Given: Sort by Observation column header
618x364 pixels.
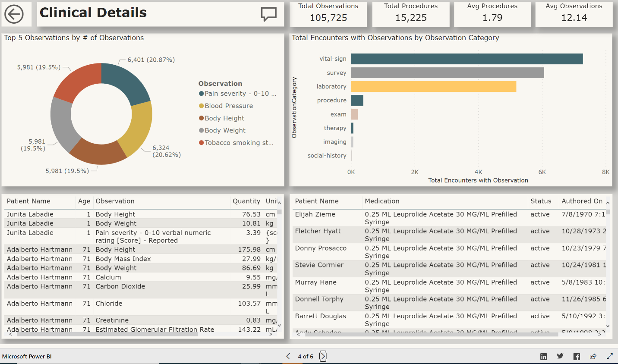Looking at the screenshot, I should pyautogui.click(x=115, y=201).
